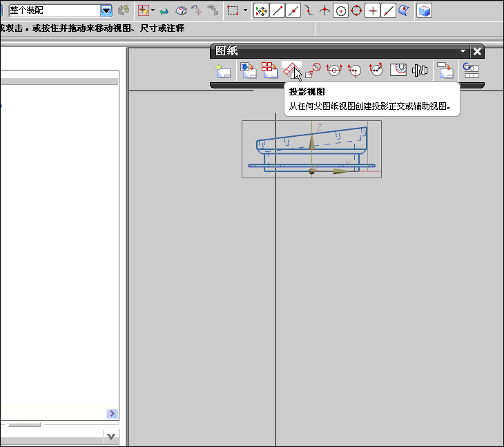This screenshot has width=504, height=447.
Task: Select the Revolved Section View tool
Action: pyautogui.click(x=376, y=70)
